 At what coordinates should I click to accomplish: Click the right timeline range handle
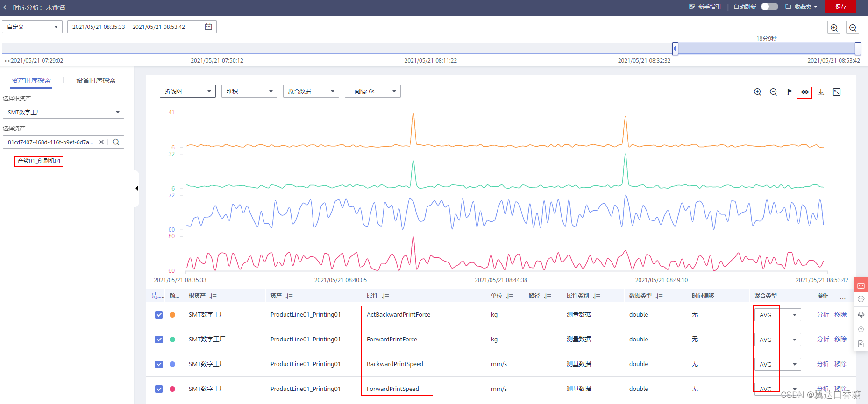[x=858, y=49]
